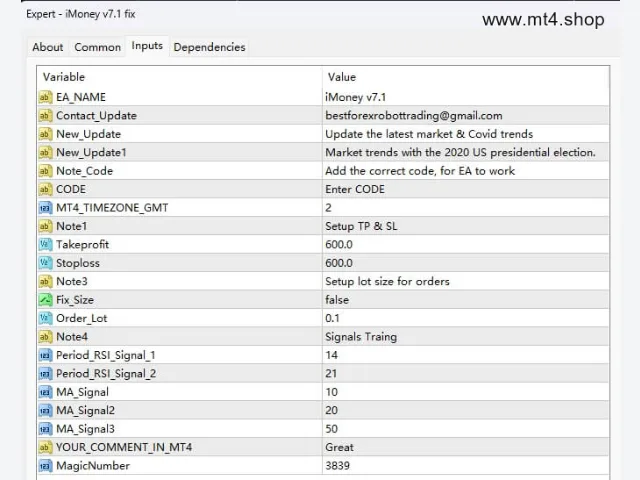Image resolution: width=640 pixels, height=480 pixels.
Task: Click the integer icon beside Period_RSI_Signal_2
Action: 45,373
